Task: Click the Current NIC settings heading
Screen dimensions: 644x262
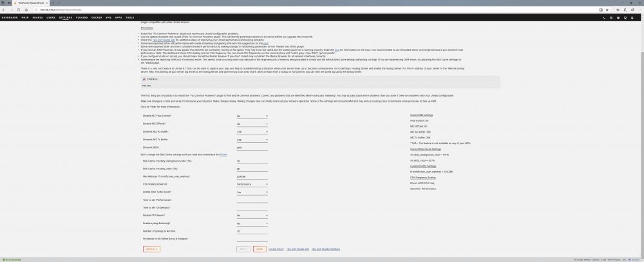Action: coord(421,115)
